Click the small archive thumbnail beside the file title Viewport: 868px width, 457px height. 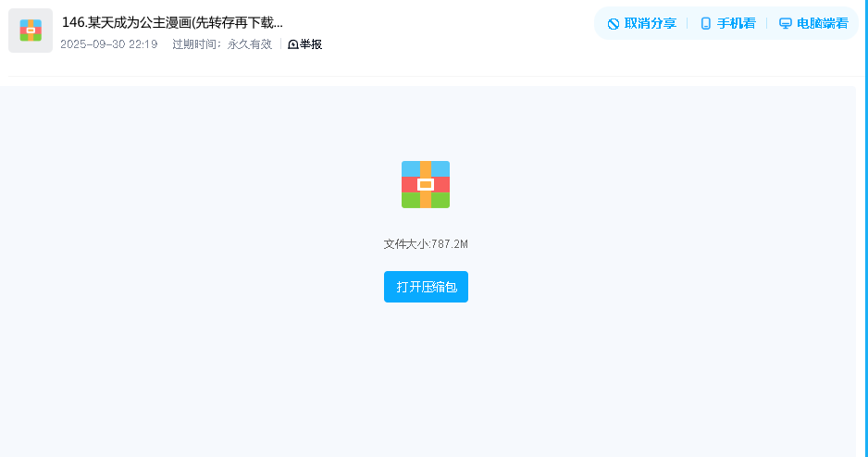[31, 31]
